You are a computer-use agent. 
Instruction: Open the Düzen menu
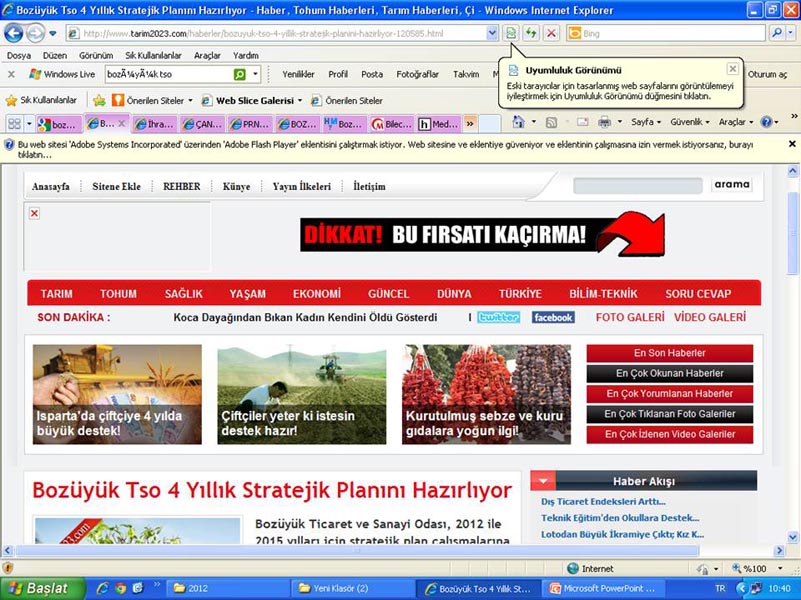point(55,55)
